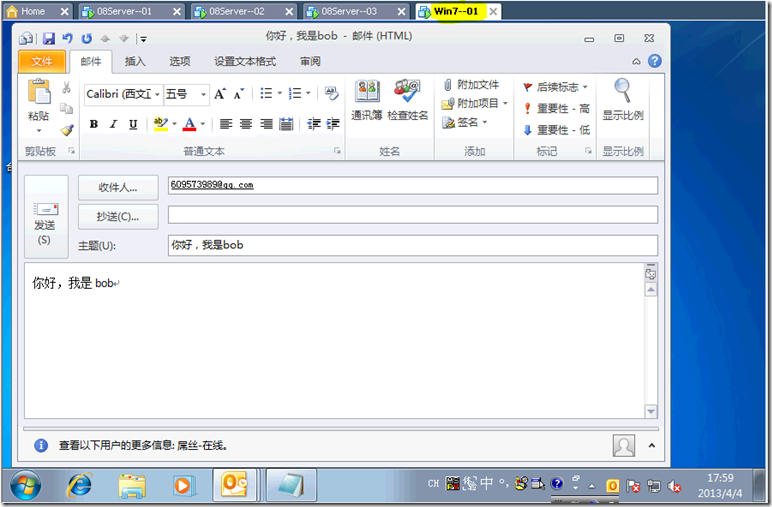Expand the bullet list style dropdown
The width and height of the screenshot is (772, 507).
(280, 93)
